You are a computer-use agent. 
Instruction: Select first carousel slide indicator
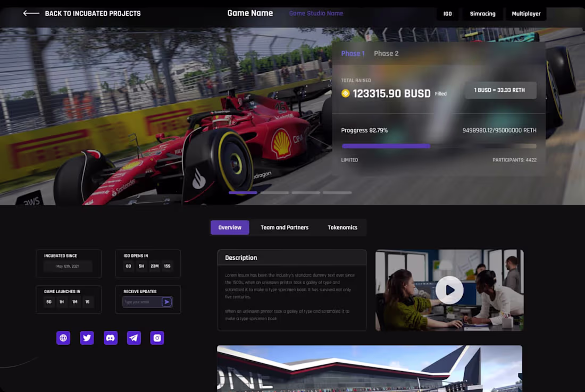243,193
